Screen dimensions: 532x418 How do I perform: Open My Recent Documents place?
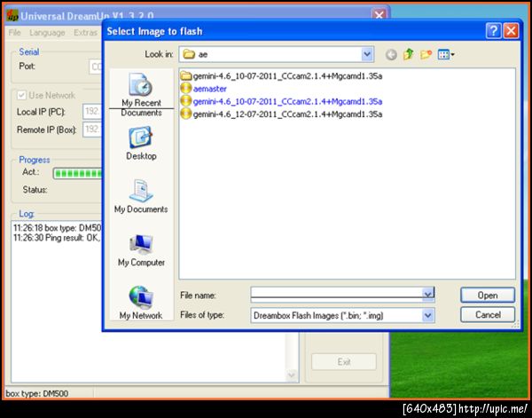[141, 95]
